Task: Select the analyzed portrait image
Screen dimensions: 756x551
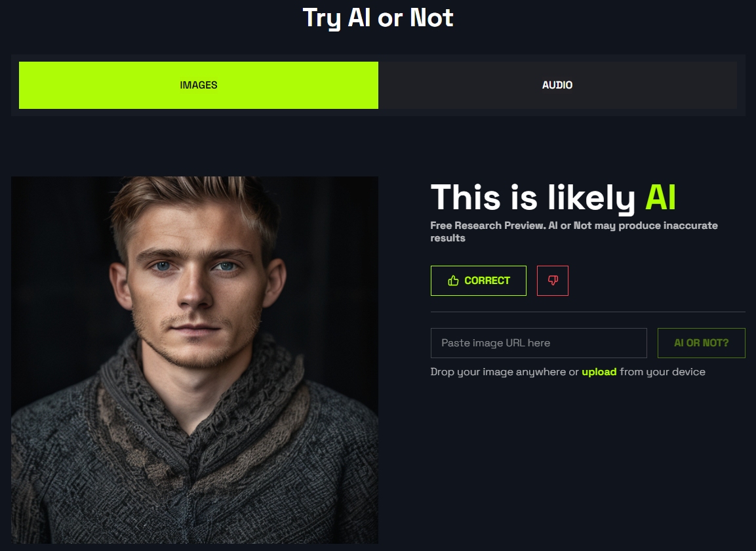Action: coord(195,360)
